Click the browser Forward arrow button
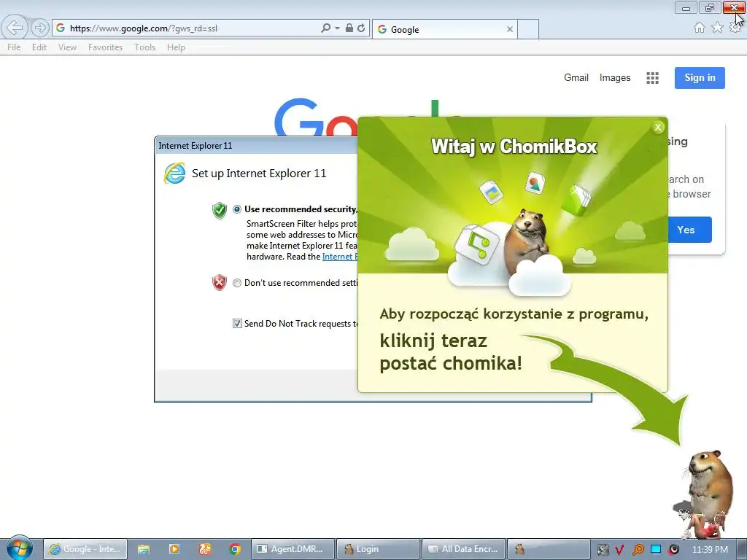747x560 pixels. tap(40, 28)
